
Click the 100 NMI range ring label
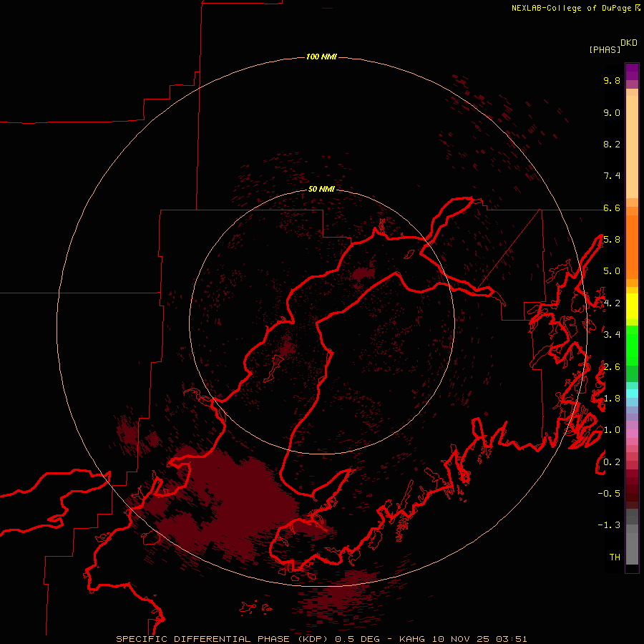pos(321,57)
